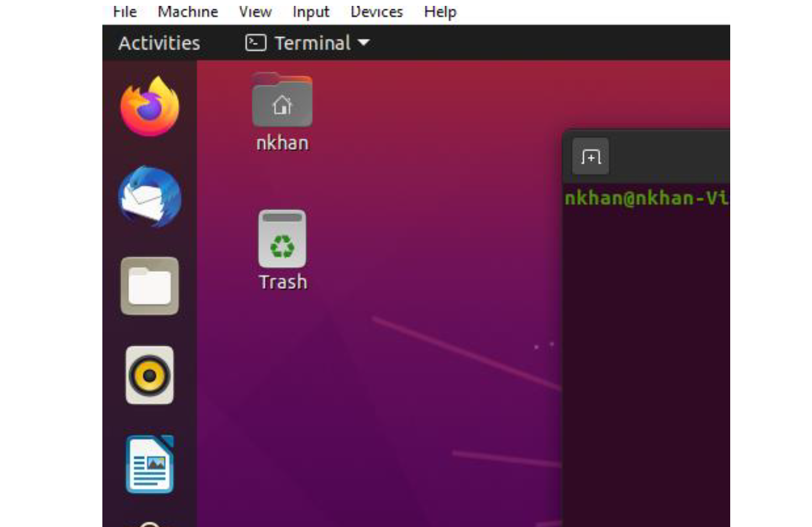Click the 'Trash' label on desktop
Viewport: 812px width, 527px height.
283,282
